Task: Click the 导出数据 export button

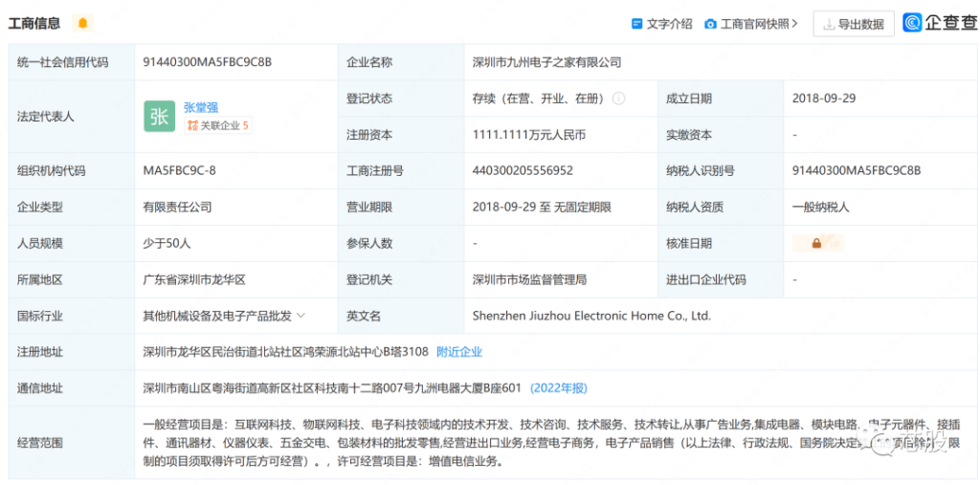Action: pos(853,24)
